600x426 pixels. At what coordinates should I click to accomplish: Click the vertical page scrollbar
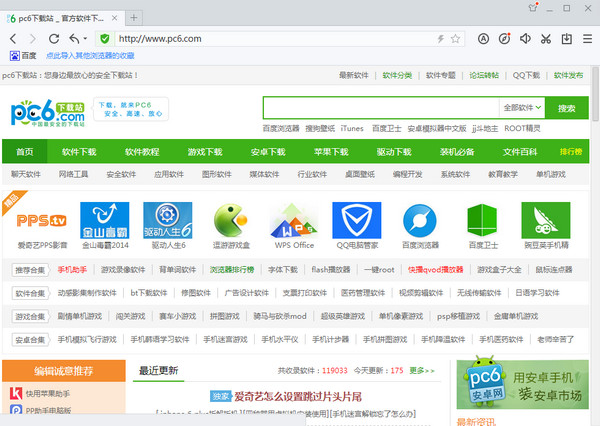(595, 94)
